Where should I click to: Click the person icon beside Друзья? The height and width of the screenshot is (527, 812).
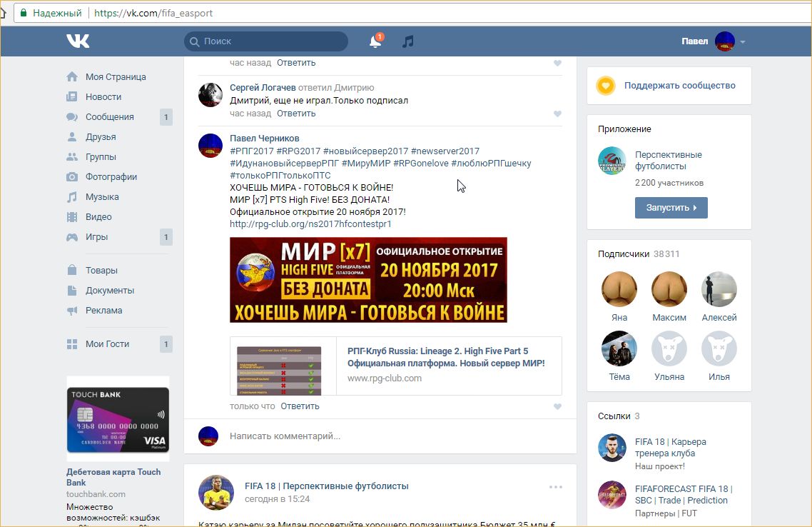tap(72, 137)
